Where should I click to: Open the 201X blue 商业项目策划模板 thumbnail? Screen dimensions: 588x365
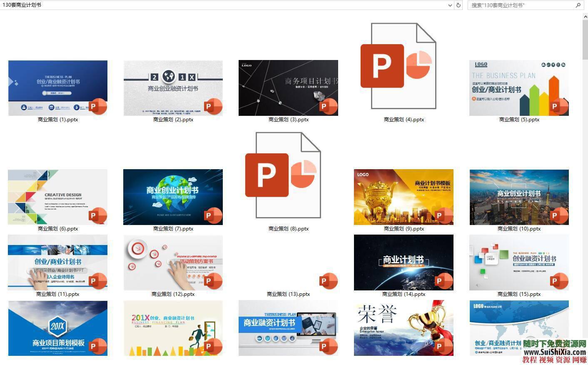pos(57,328)
